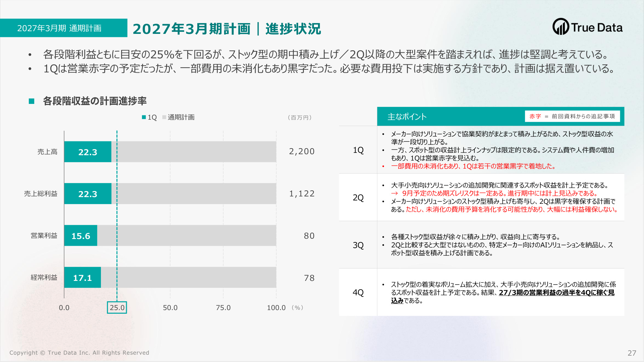
Task: Click the 赤字 = 前回資料からの追記事項 legend box
Action: 572,116
